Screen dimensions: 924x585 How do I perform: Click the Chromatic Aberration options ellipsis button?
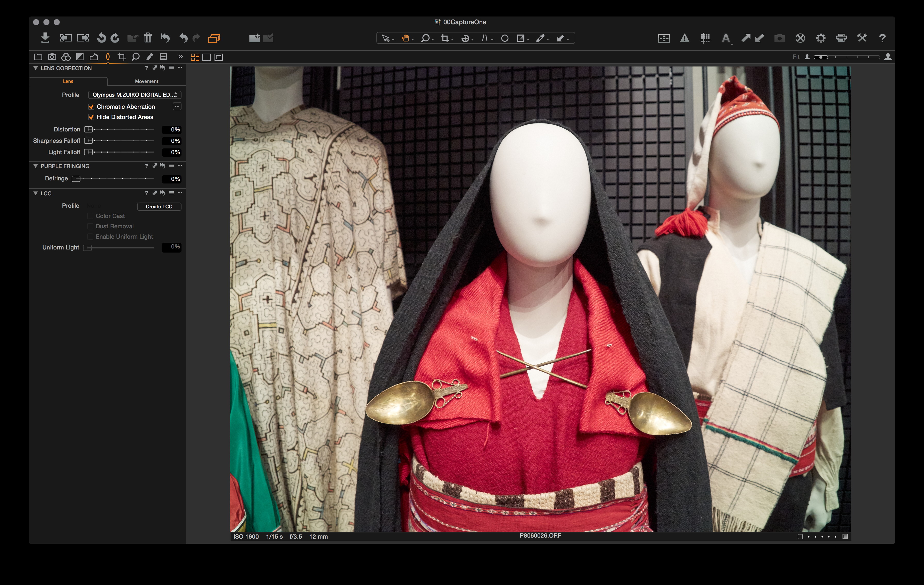coord(177,106)
